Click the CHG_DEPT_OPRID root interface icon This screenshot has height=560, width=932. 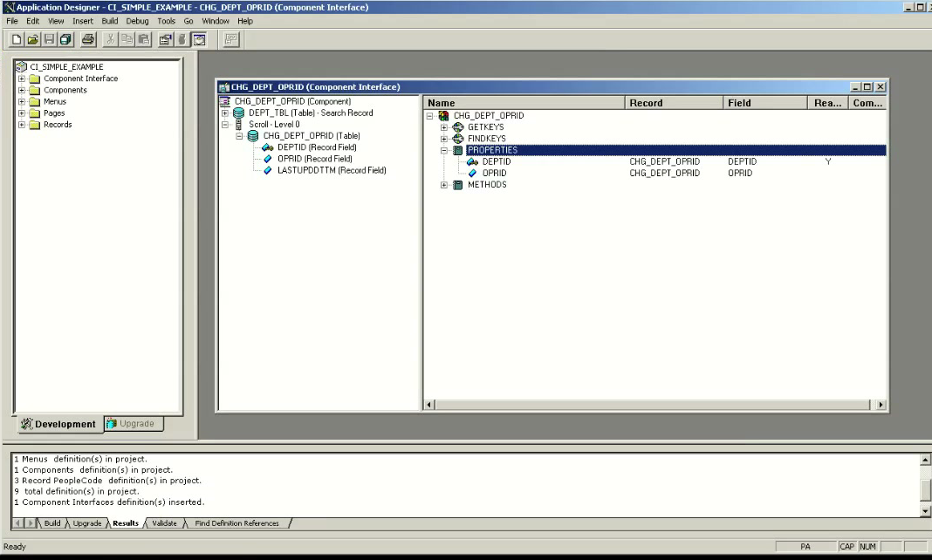coord(443,116)
